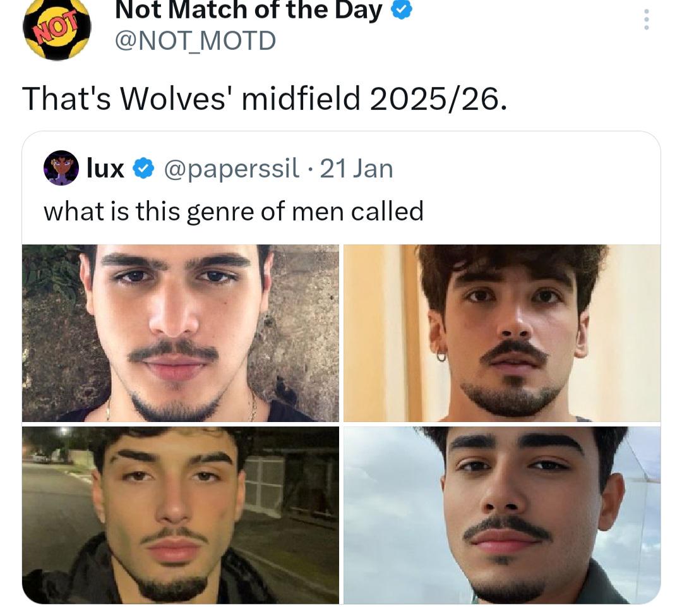Click the @NOT_MOTD handle

[195, 40]
